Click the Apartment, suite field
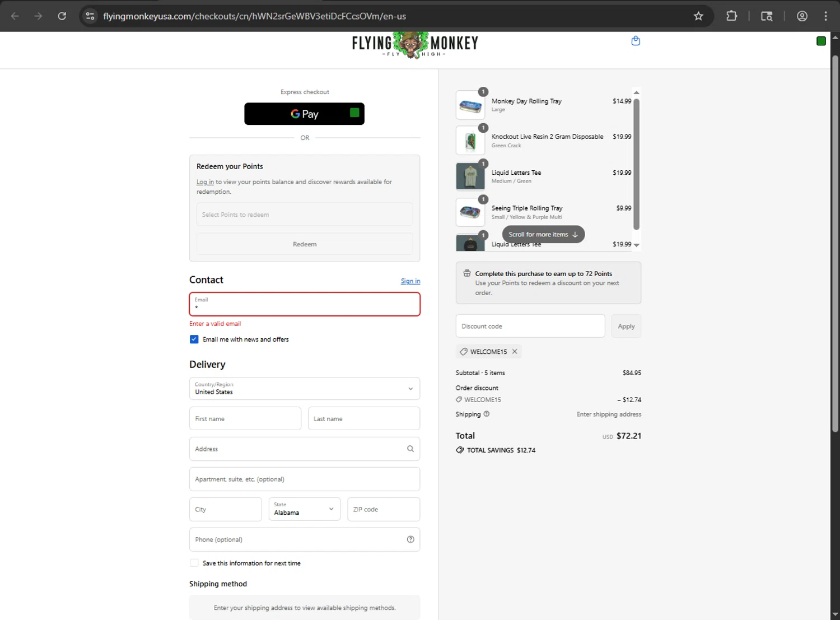The height and width of the screenshot is (620, 840). point(305,479)
